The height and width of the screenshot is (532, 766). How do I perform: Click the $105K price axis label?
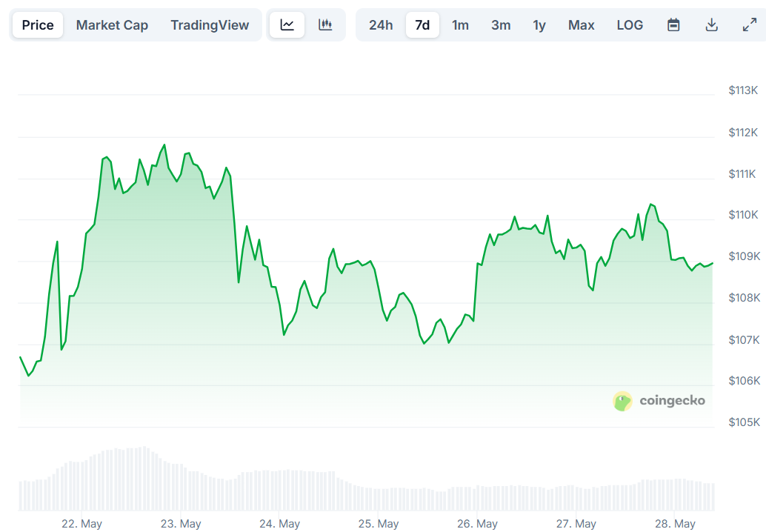[744, 422]
